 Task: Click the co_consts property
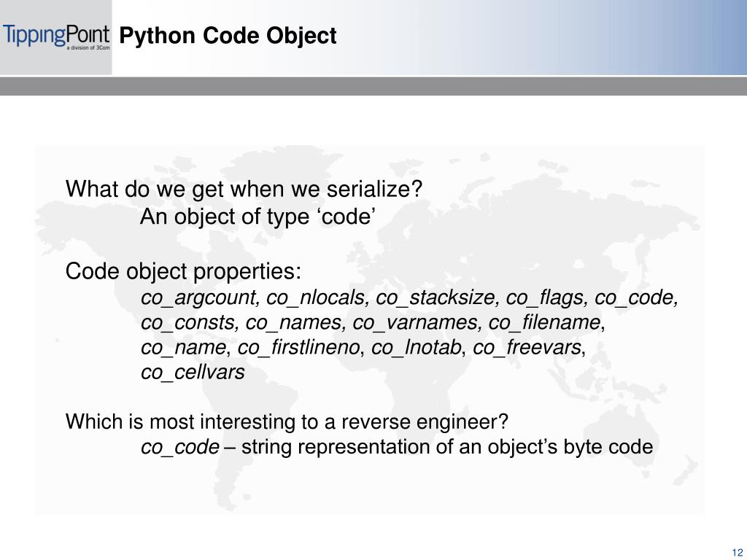[x=190, y=323]
